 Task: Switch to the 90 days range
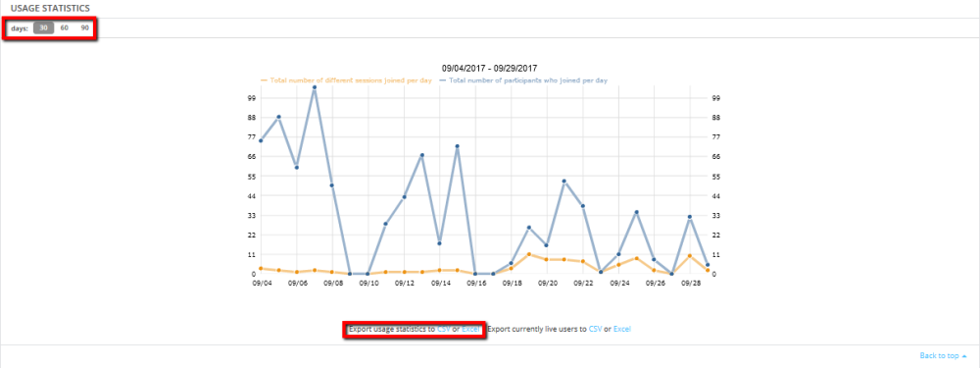(85, 28)
